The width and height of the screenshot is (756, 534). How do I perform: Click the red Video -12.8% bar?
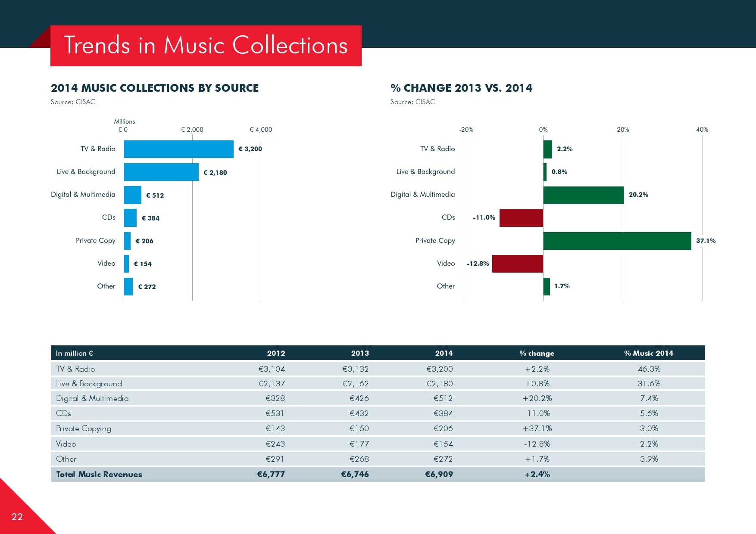coord(517,264)
